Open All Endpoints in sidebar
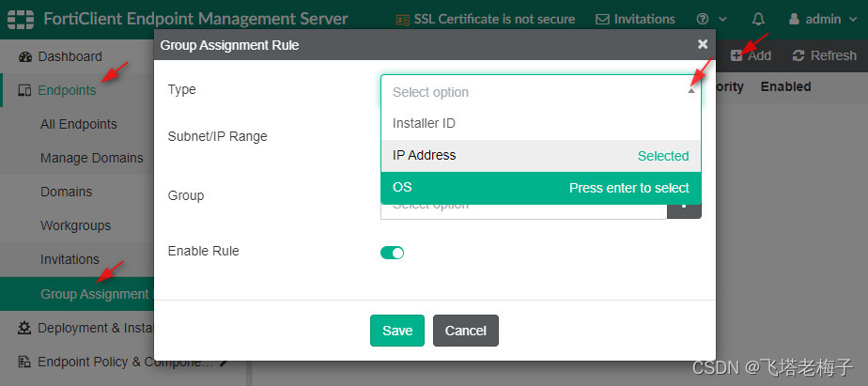This screenshot has width=868, height=386. (x=77, y=124)
